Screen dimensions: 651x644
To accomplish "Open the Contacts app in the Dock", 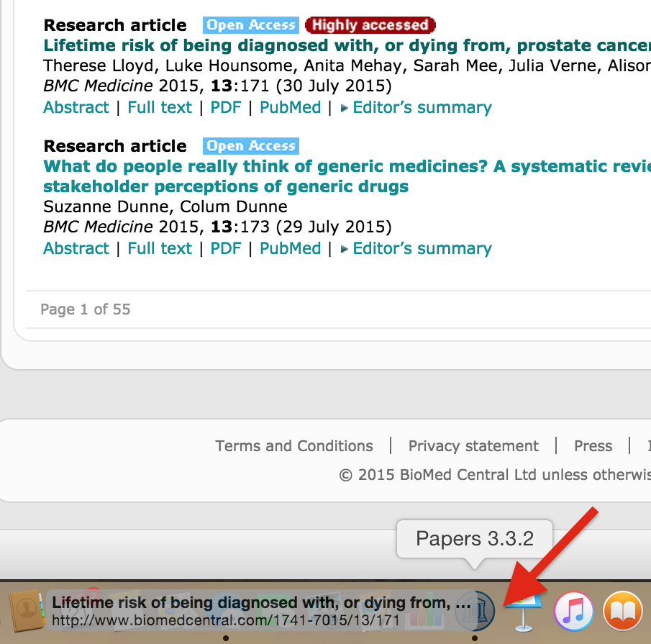I will [26, 611].
